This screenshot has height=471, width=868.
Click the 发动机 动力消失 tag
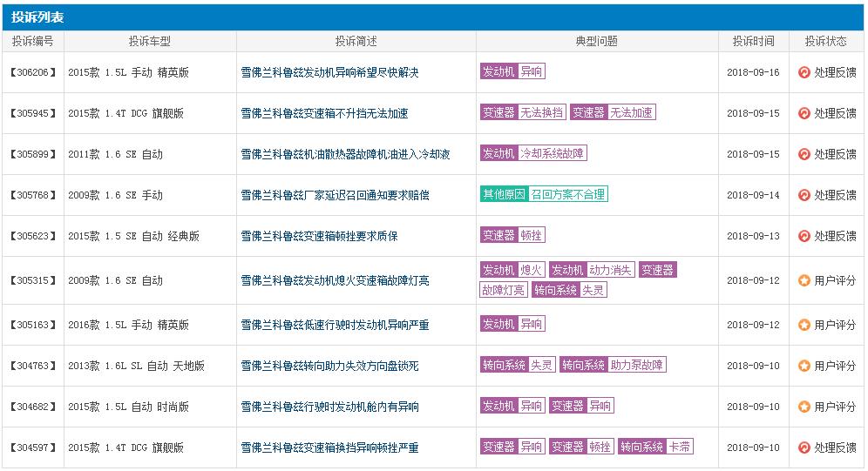[592, 270]
